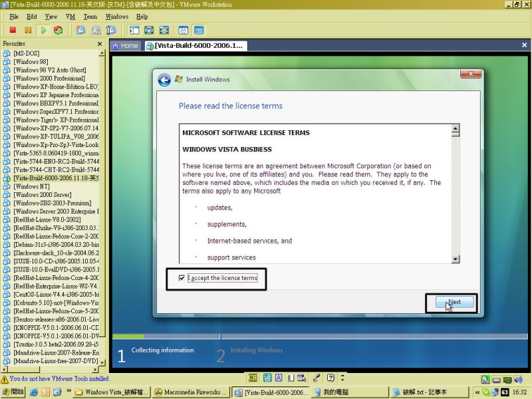
Task: Expand hidden tray icons with the chevron
Action: coord(477,392)
